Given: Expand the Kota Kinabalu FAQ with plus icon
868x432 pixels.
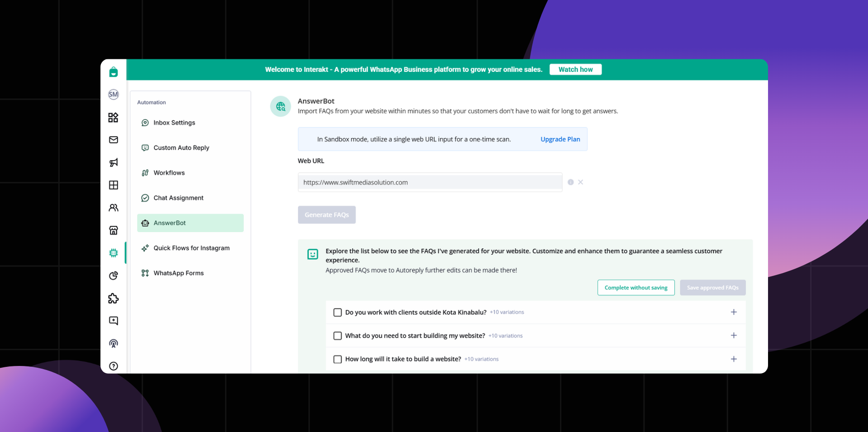Looking at the screenshot, I should point(734,312).
